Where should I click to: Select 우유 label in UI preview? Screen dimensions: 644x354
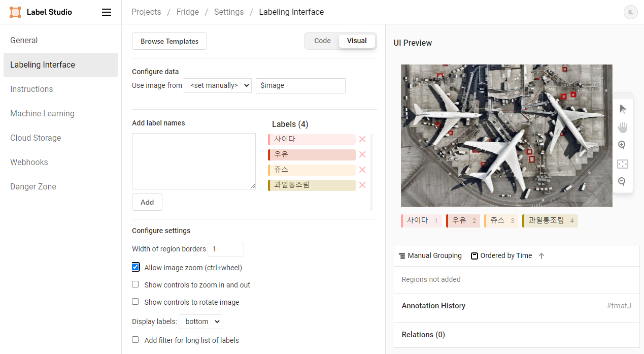click(463, 220)
